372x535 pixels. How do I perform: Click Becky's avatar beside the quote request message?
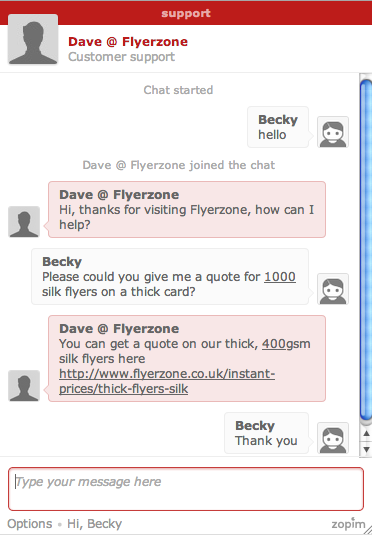(x=333, y=289)
